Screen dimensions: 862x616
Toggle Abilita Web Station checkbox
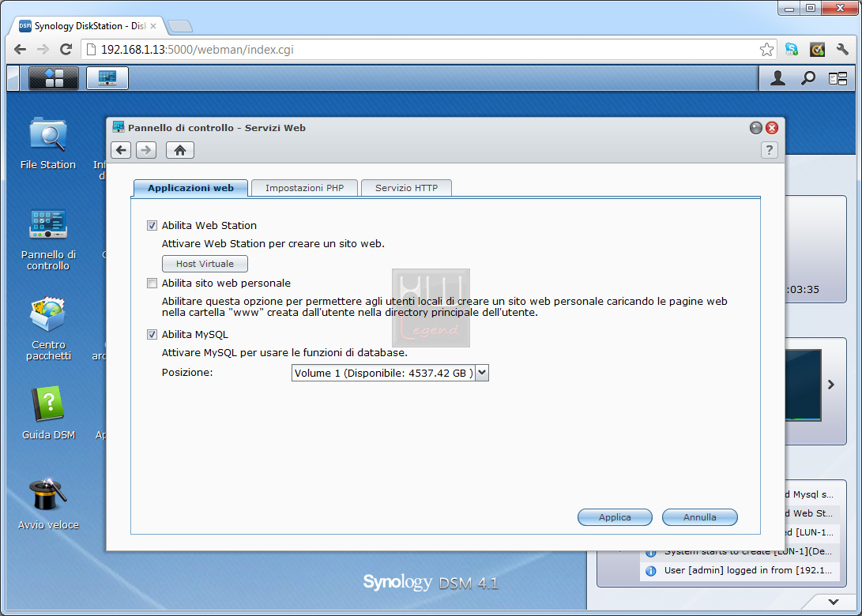152,225
